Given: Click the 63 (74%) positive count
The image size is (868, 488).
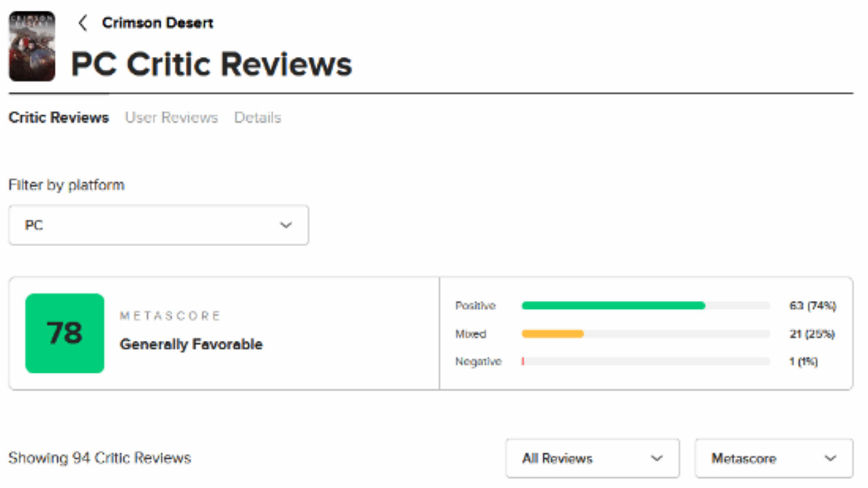Looking at the screenshot, I should coord(812,306).
